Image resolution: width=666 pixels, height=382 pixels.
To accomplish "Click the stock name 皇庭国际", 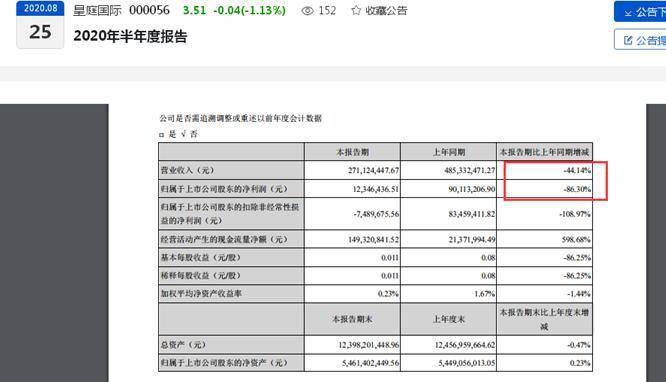I will click(97, 11).
